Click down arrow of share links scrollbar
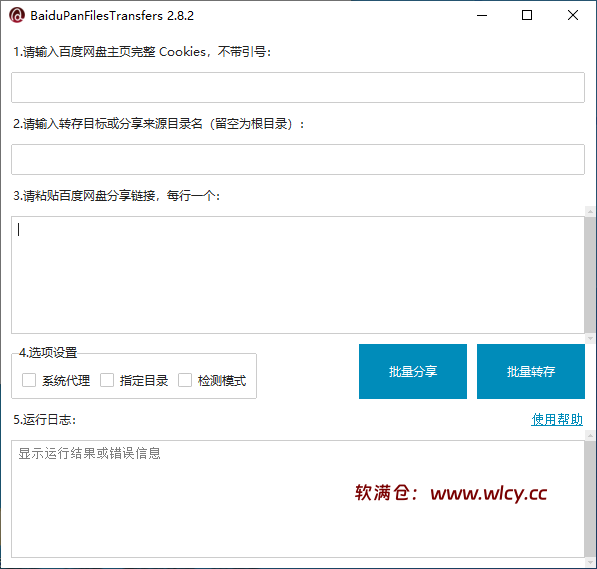597x569 pixels. (590, 338)
